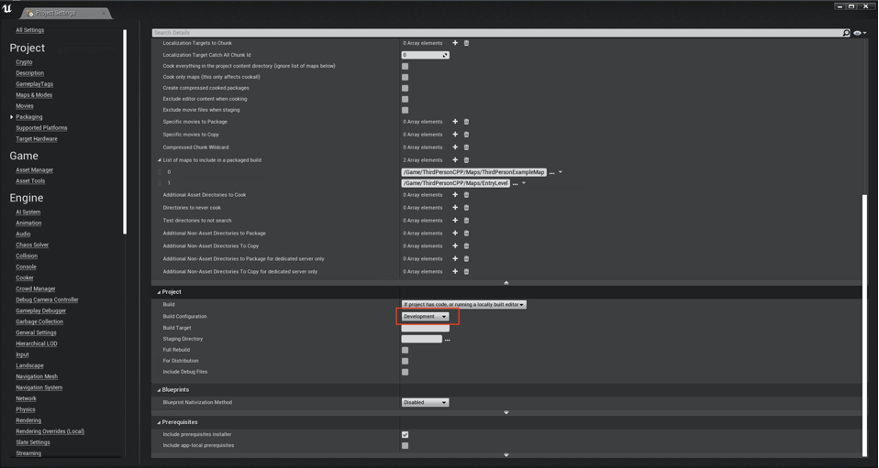Screen dimensions: 879x468
Task: Enable Cook everything in project content directory
Action: click(405, 66)
